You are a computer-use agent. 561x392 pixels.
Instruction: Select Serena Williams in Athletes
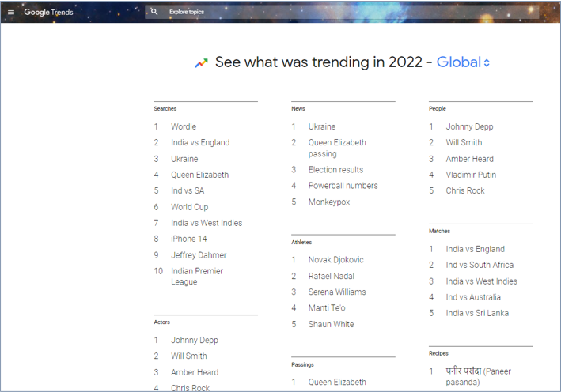[x=337, y=292]
